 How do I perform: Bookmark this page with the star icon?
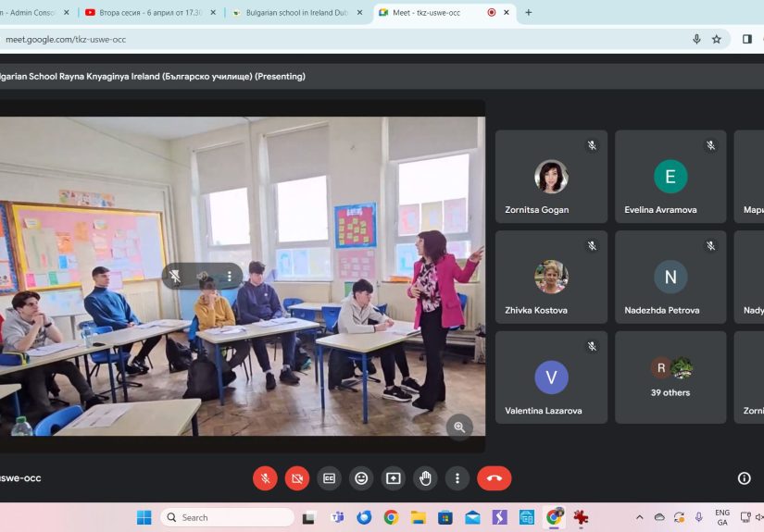[x=716, y=39]
